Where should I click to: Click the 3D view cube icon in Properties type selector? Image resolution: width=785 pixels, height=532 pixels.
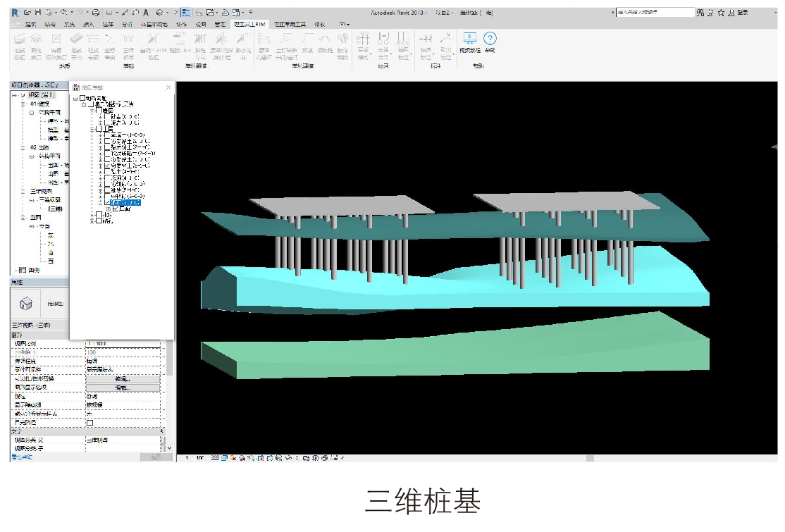pyautogui.click(x=26, y=303)
